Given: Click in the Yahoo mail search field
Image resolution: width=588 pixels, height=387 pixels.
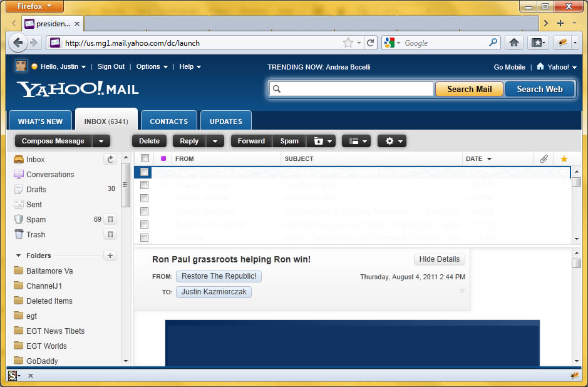Looking at the screenshot, I should click(x=351, y=89).
